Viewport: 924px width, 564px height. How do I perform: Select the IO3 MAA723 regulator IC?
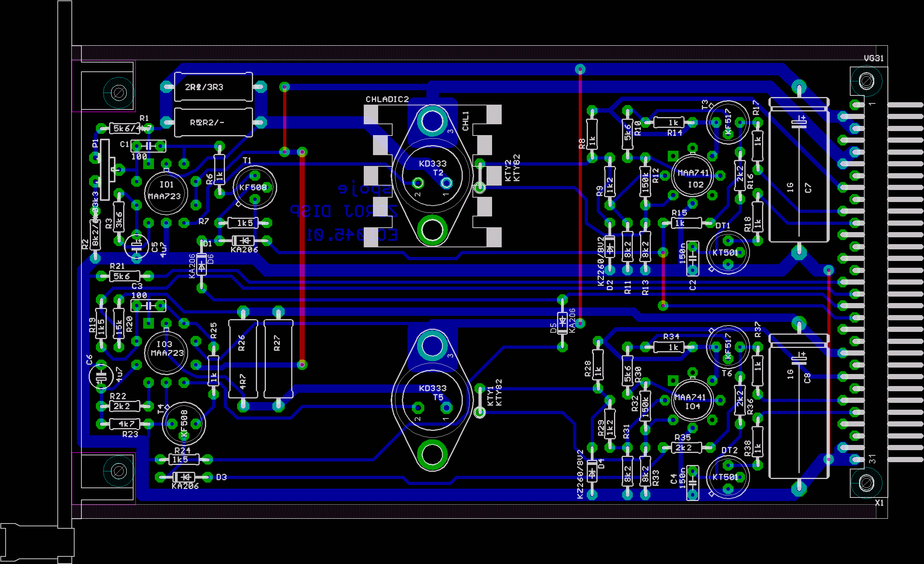click(166, 353)
